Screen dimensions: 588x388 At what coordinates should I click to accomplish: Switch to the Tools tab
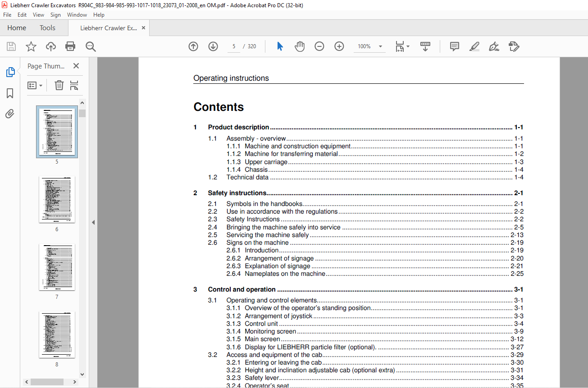pos(47,27)
